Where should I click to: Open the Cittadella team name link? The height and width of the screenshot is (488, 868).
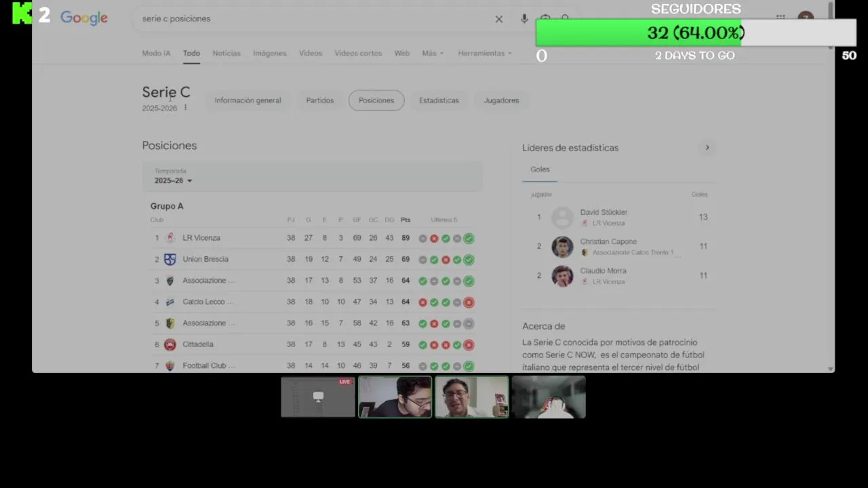coord(198,344)
